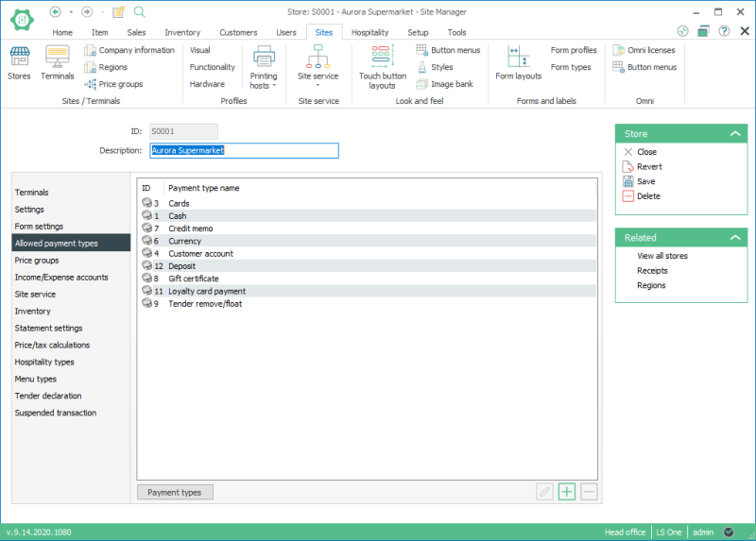This screenshot has height=541, width=756.
Task: Open Button menus in Look and feel
Action: pyautogui.click(x=448, y=50)
